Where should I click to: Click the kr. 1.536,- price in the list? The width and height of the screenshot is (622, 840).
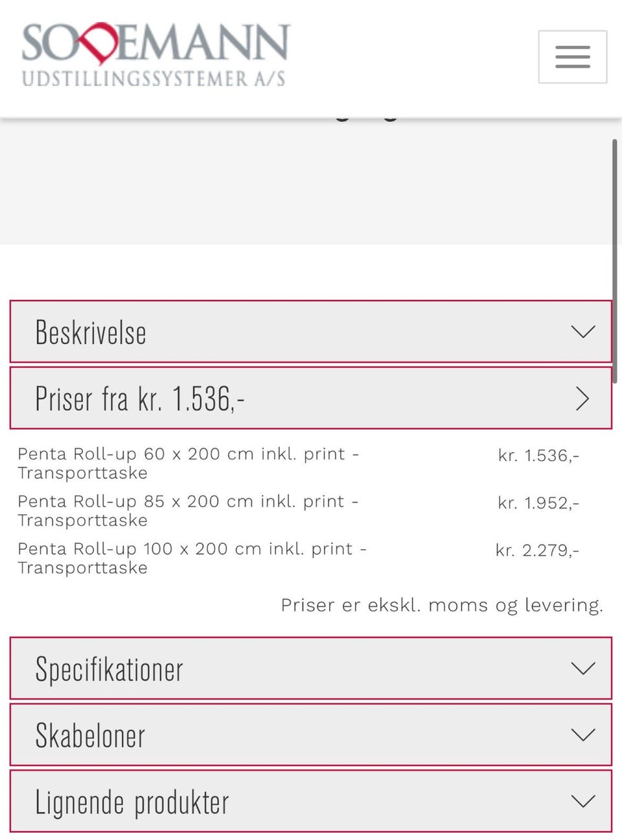(x=538, y=456)
